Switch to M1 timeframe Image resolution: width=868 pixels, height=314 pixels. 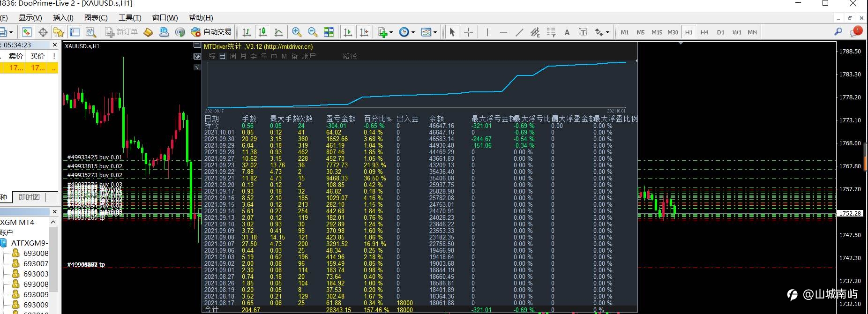(625, 32)
